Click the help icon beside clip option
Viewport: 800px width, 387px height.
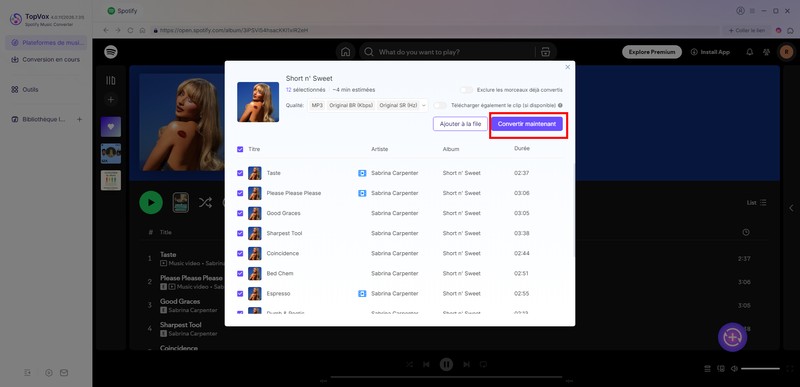coord(560,106)
